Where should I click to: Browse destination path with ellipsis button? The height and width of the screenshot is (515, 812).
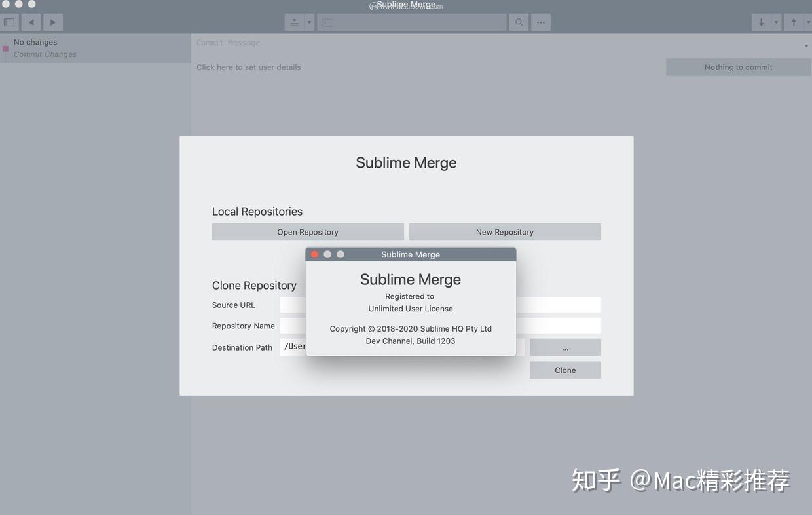564,347
